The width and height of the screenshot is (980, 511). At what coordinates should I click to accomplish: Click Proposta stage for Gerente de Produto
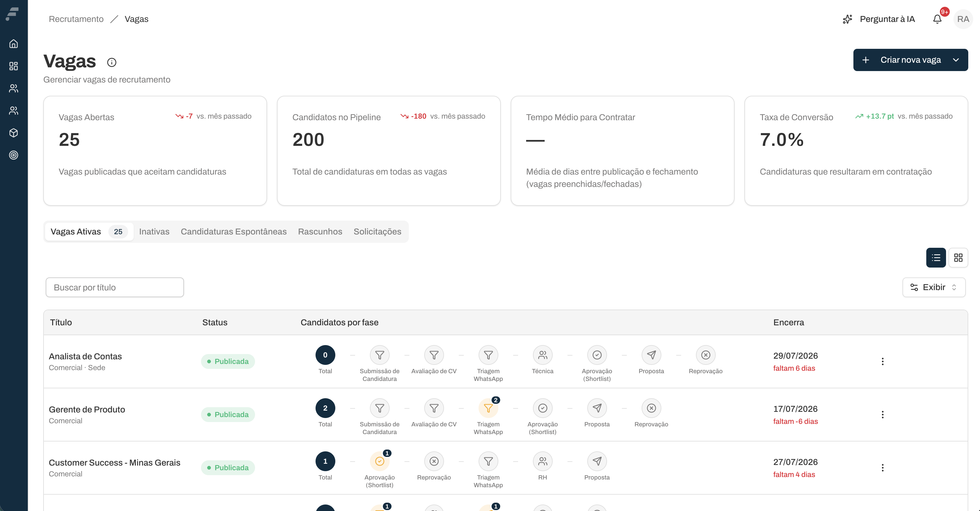(x=597, y=408)
